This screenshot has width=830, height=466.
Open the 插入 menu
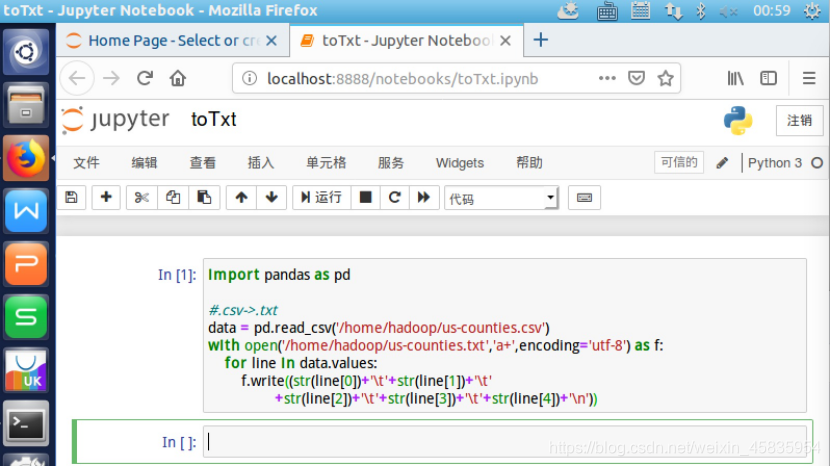click(x=261, y=163)
